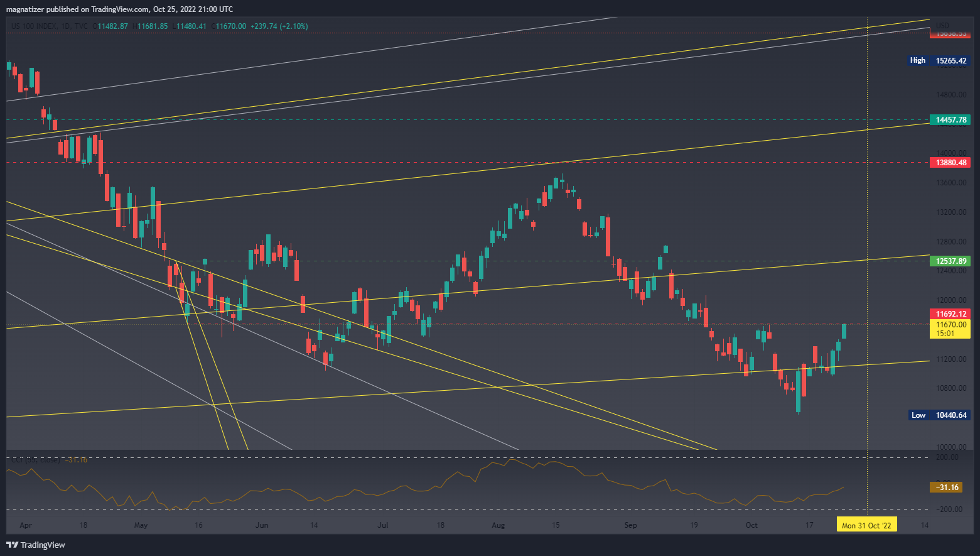The height and width of the screenshot is (556, 980).
Task: Click the Jun label on time axis
Action: pos(262,525)
